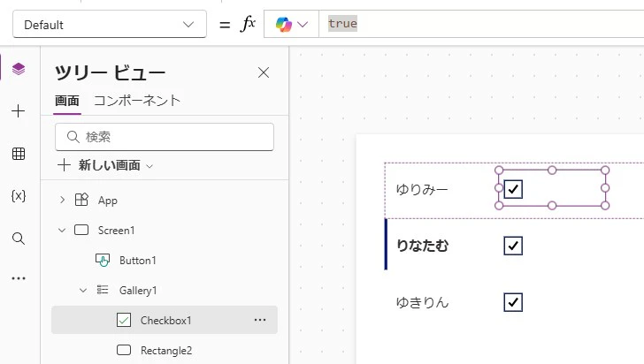The image size is (644, 364).
Task: Click the Checkbox1 control icon in tree
Action: point(124,320)
